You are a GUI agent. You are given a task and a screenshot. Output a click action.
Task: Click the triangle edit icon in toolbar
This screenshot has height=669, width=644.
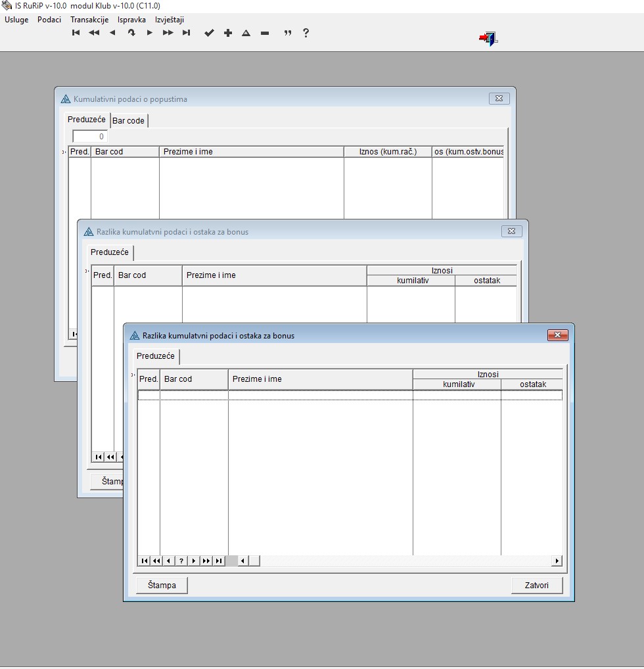(246, 33)
